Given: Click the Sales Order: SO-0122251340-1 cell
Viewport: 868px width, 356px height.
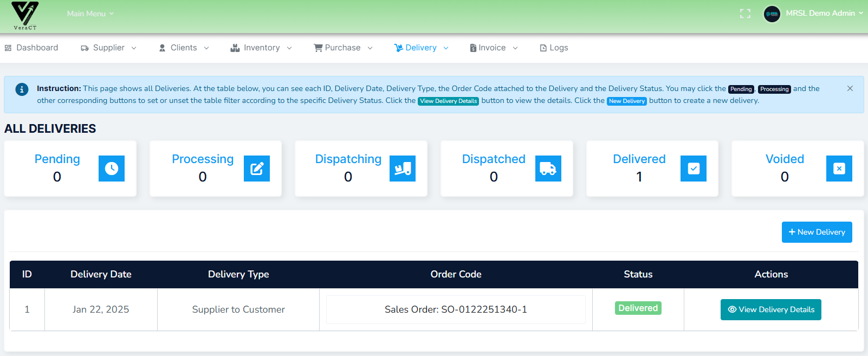Looking at the screenshot, I should pyautogui.click(x=456, y=309).
